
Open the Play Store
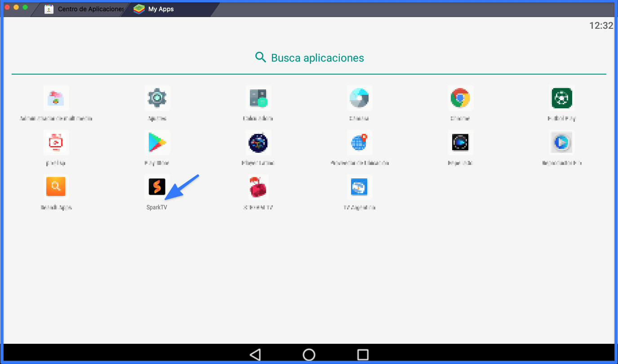(x=157, y=142)
